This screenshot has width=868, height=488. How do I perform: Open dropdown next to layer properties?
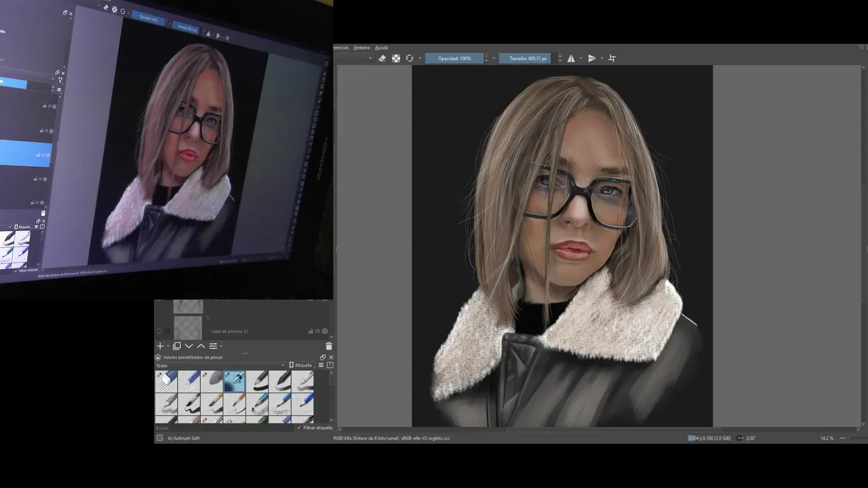[220, 346]
